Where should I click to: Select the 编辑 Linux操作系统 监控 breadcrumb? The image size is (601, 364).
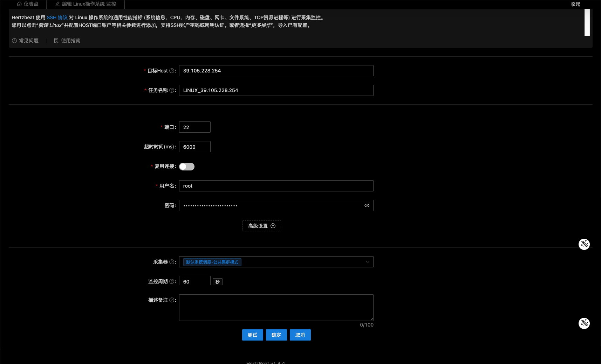[86, 4]
